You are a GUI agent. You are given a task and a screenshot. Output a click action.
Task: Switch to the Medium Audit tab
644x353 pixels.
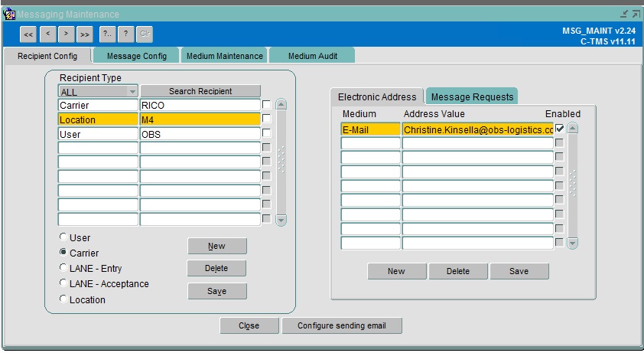tap(313, 56)
